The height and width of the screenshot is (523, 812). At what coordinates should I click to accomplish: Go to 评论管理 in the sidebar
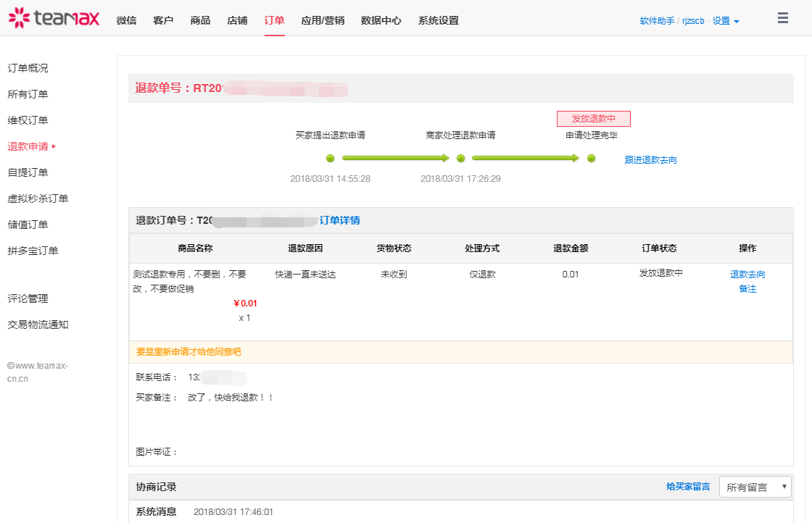pos(28,298)
